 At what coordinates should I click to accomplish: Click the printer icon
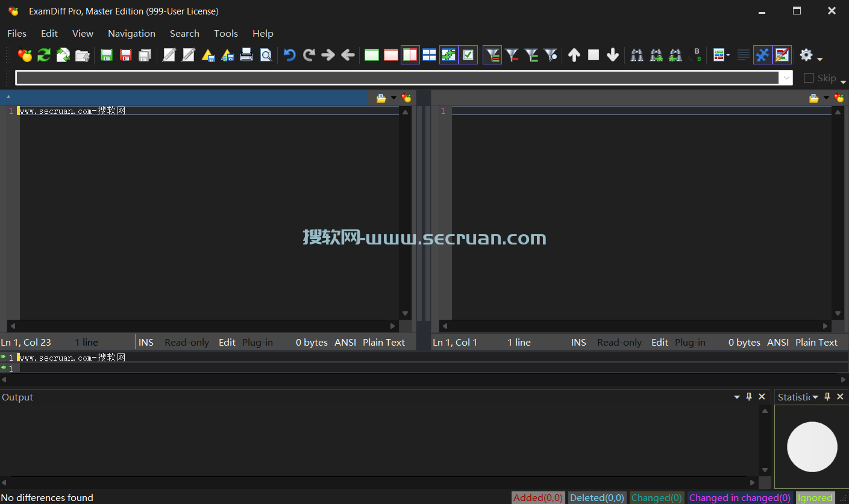pyautogui.click(x=246, y=55)
